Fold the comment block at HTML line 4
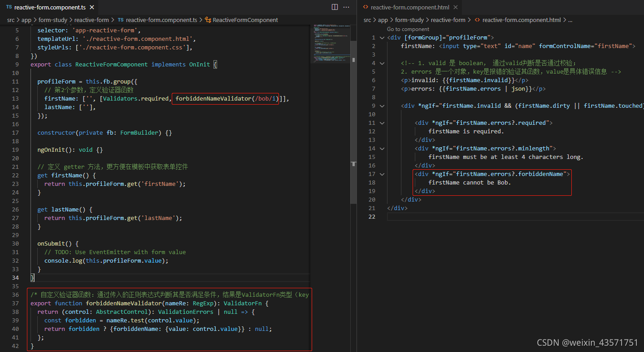This screenshot has height=352, width=644. [382, 63]
